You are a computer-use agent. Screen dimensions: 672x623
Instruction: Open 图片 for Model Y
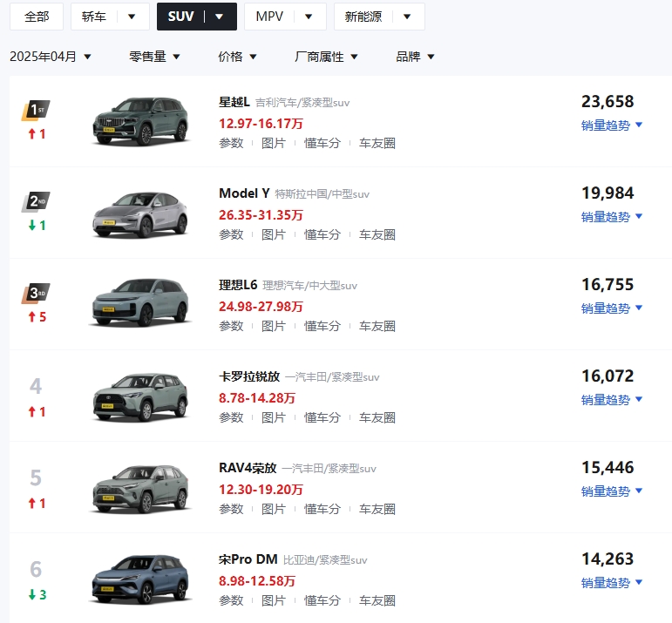click(274, 234)
